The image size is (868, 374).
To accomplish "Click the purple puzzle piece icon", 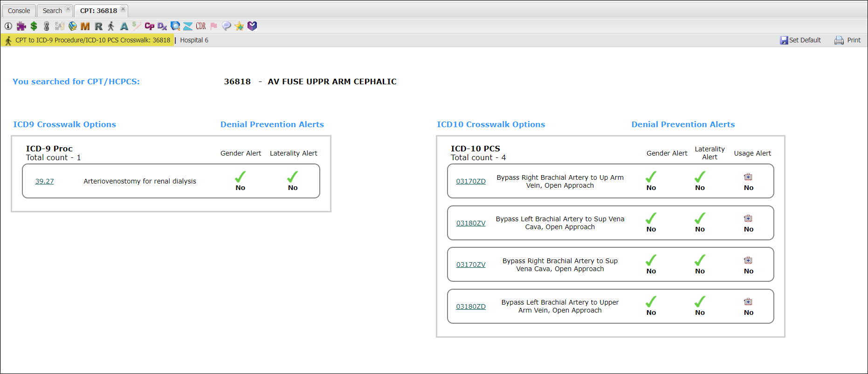I will pos(21,26).
